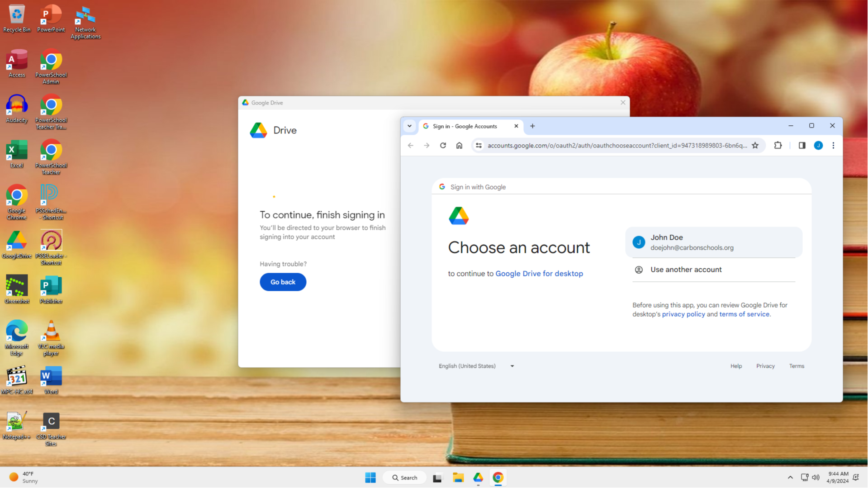This screenshot has width=868, height=488.
Task: Select the Microsoft Edge desktop shortcut
Action: click(17, 339)
